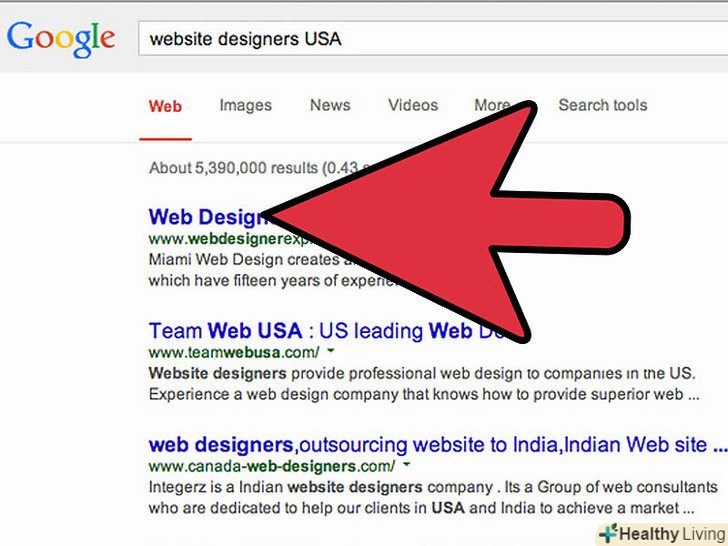Image resolution: width=728 pixels, height=546 pixels.
Task: Click the Healthy Living watermark text
Action: point(673,534)
